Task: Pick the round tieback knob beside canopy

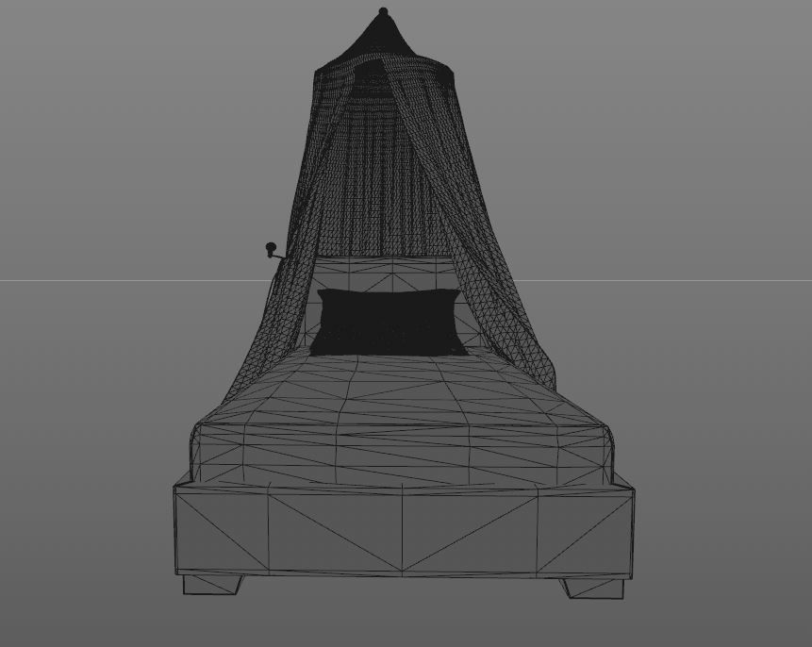Action: click(271, 249)
